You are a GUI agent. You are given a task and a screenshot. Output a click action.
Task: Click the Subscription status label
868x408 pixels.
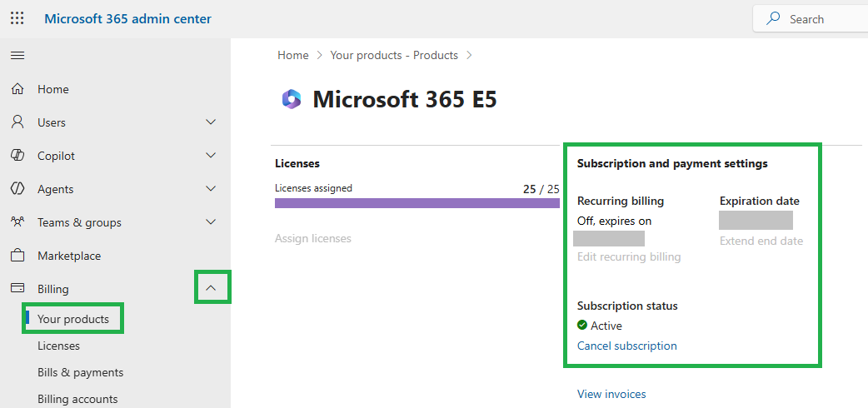click(627, 306)
